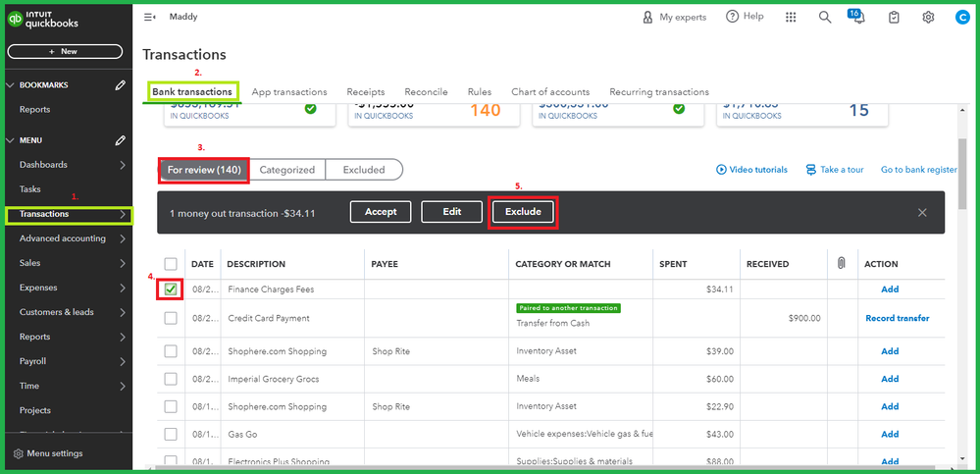Open the Receipts tab
The height and width of the screenshot is (474, 980).
(366, 92)
